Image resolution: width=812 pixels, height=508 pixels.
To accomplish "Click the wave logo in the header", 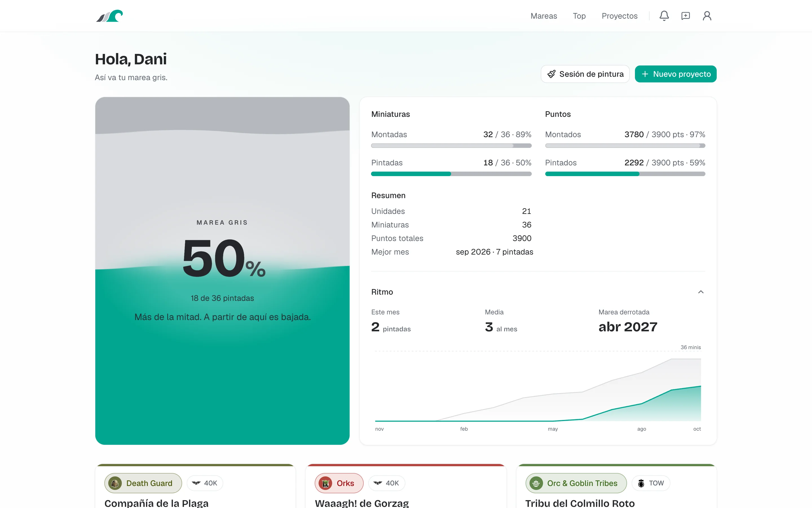I will pos(109,16).
